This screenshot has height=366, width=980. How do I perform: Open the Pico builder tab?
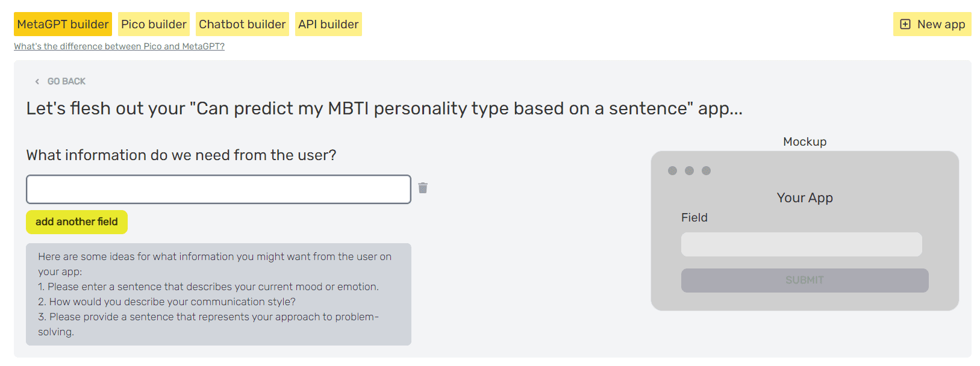point(154,24)
